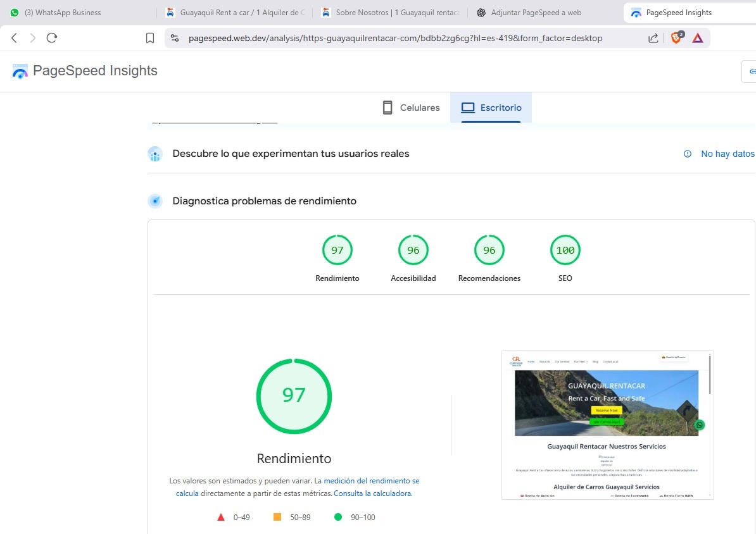Select the phone icon on Celulares tab
The width and height of the screenshot is (756, 534).
point(387,108)
